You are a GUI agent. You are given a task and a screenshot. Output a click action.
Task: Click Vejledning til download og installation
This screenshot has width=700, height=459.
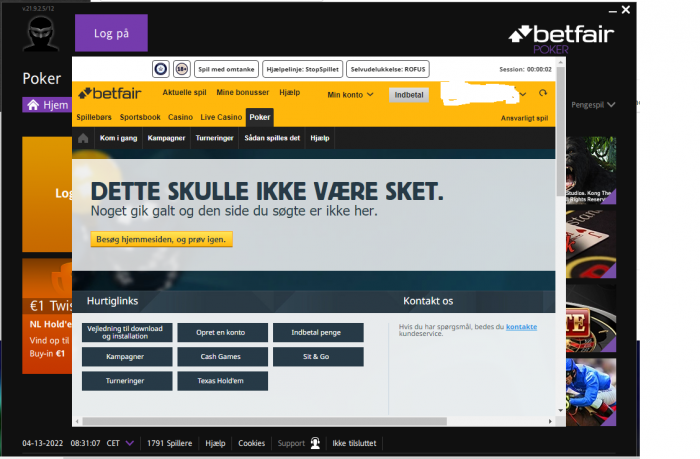[127, 333]
